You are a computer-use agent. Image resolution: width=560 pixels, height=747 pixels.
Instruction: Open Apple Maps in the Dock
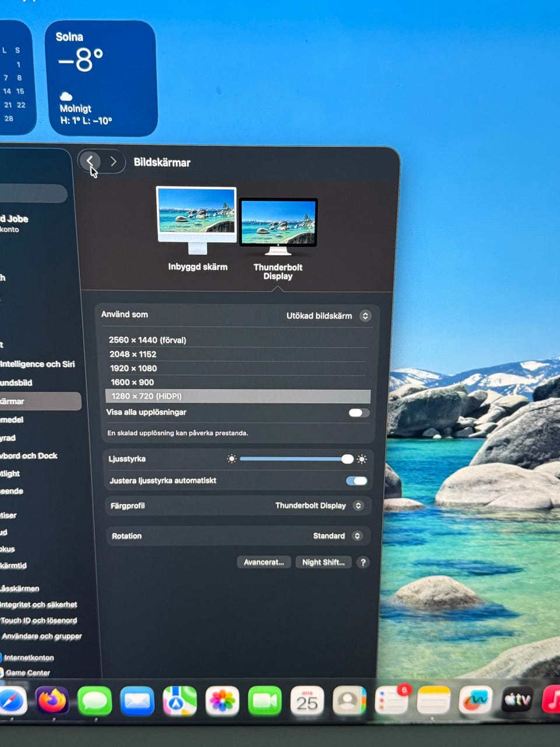(x=180, y=701)
